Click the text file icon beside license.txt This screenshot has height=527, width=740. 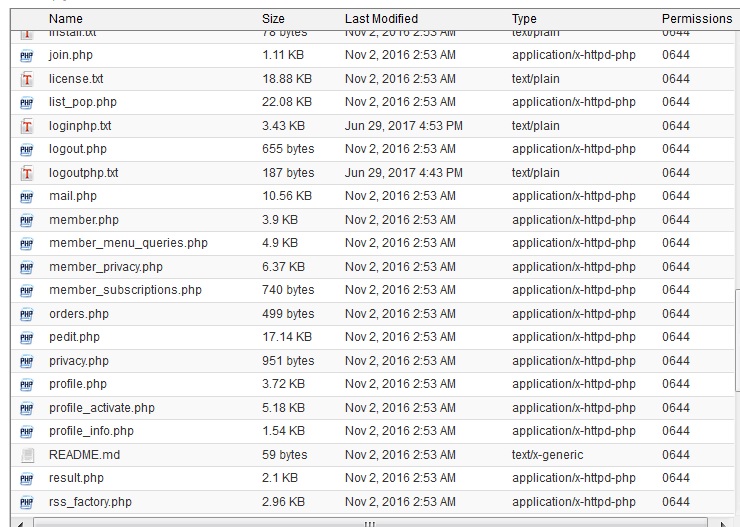click(27, 79)
